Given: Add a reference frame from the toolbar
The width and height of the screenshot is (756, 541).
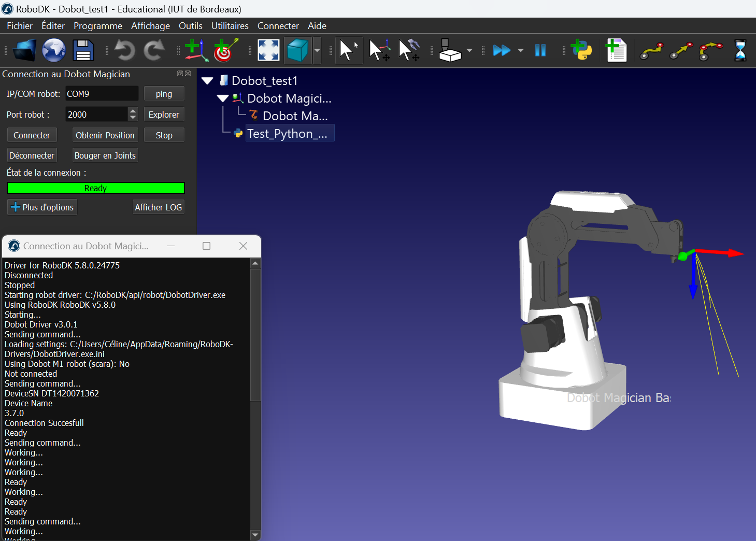Looking at the screenshot, I should click(196, 51).
